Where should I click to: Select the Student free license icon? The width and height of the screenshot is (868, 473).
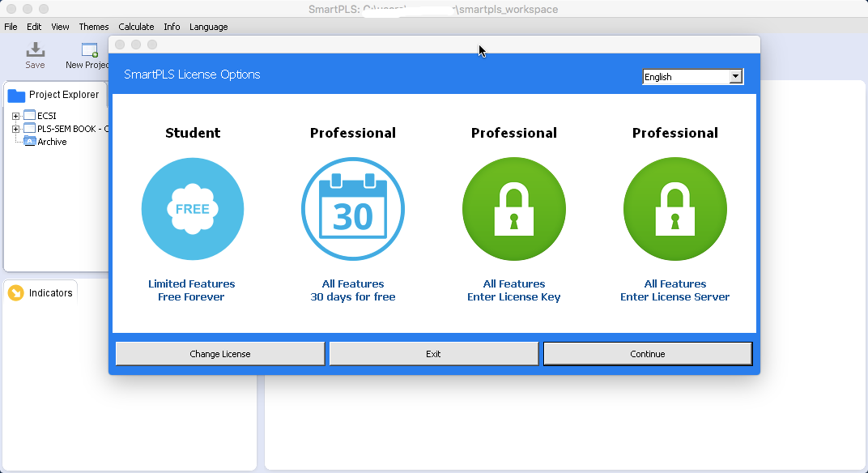(193, 209)
